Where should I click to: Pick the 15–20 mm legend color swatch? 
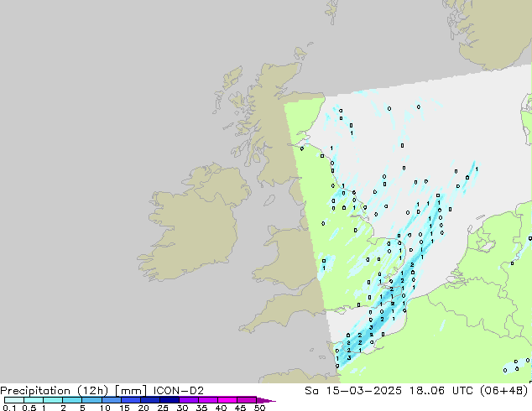coord(130,400)
